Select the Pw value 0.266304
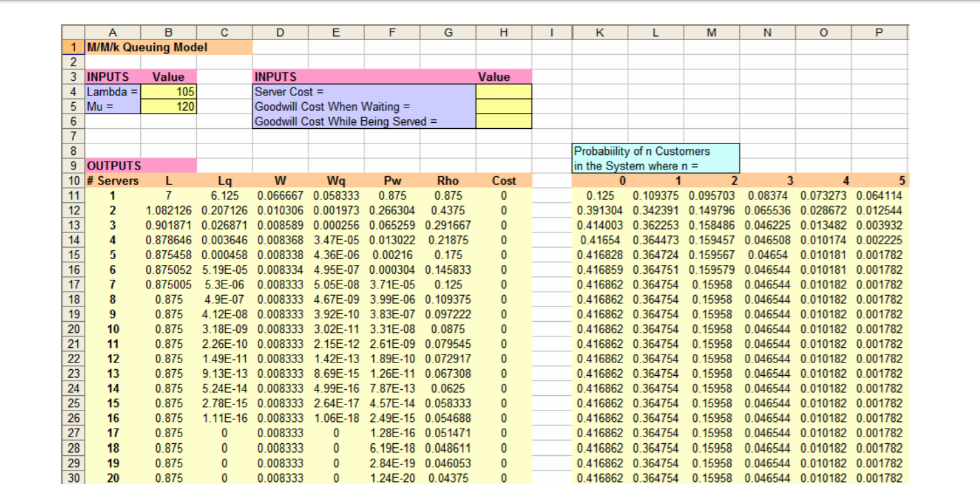 pos(393,210)
